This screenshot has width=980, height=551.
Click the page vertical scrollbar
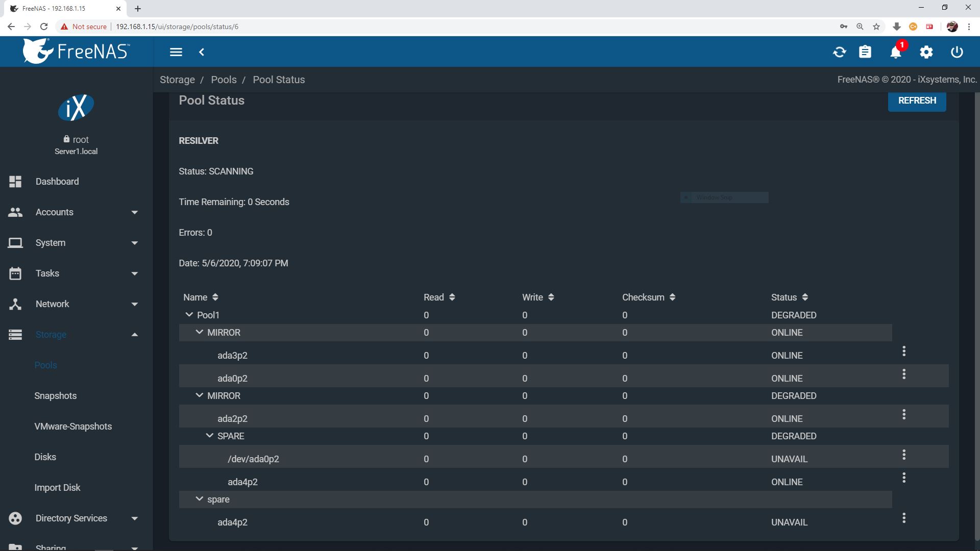click(977, 316)
